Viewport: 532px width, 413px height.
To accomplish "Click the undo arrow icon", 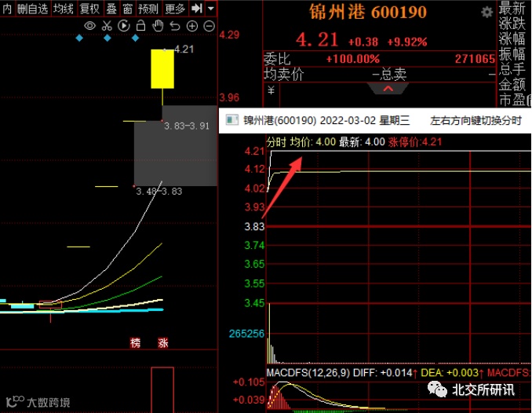I will (175, 26).
